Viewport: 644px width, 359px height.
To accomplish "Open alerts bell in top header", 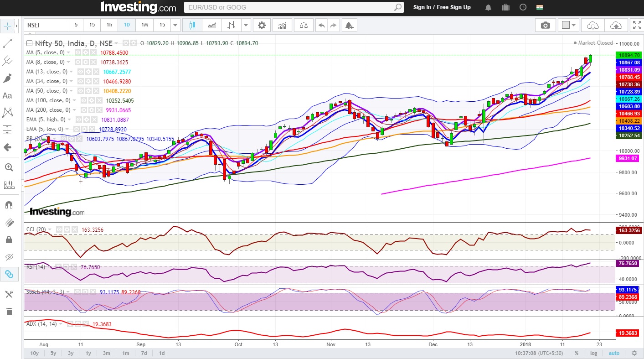I will (489, 7).
